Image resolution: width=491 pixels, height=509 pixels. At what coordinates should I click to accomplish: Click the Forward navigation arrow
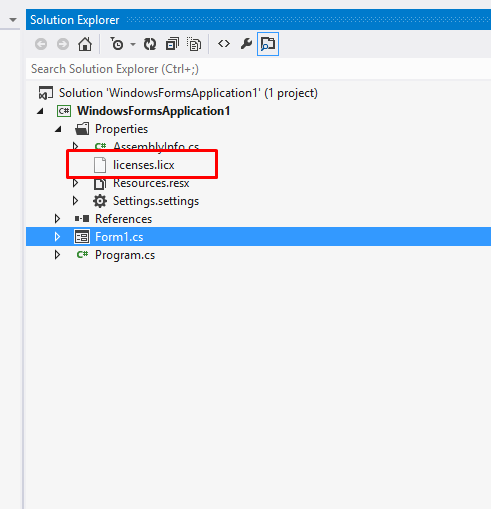click(x=63, y=44)
